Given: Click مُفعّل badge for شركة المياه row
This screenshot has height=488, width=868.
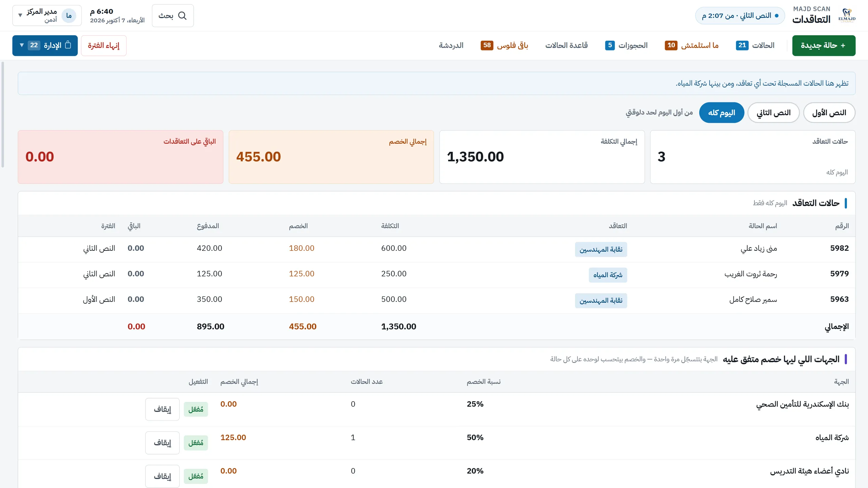Looking at the screenshot, I should (196, 443).
